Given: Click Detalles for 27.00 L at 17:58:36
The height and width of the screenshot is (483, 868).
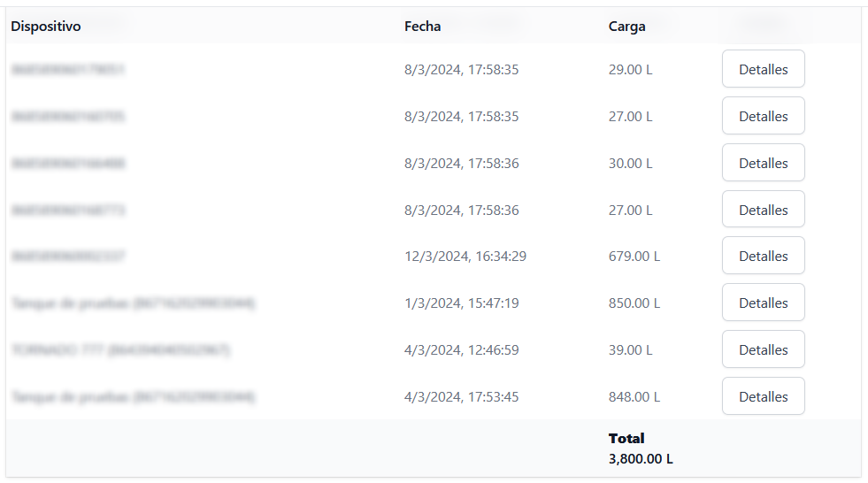Looking at the screenshot, I should pyautogui.click(x=763, y=210).
